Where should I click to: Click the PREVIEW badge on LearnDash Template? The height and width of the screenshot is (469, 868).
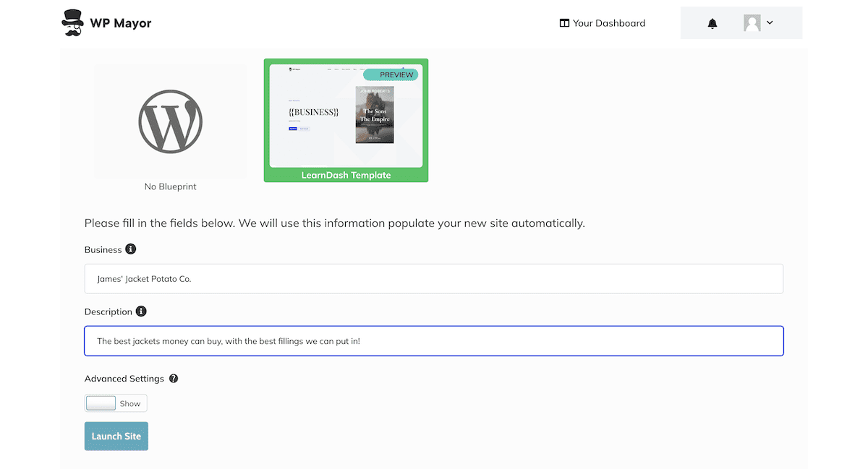point(391,74)
